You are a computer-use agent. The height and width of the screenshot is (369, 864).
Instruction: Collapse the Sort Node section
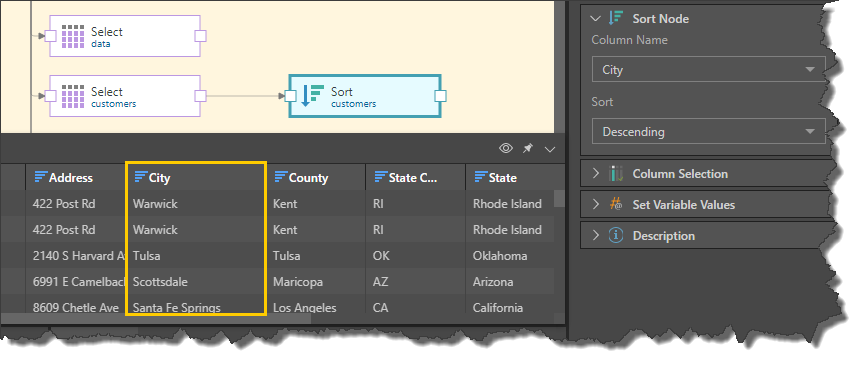595,18
